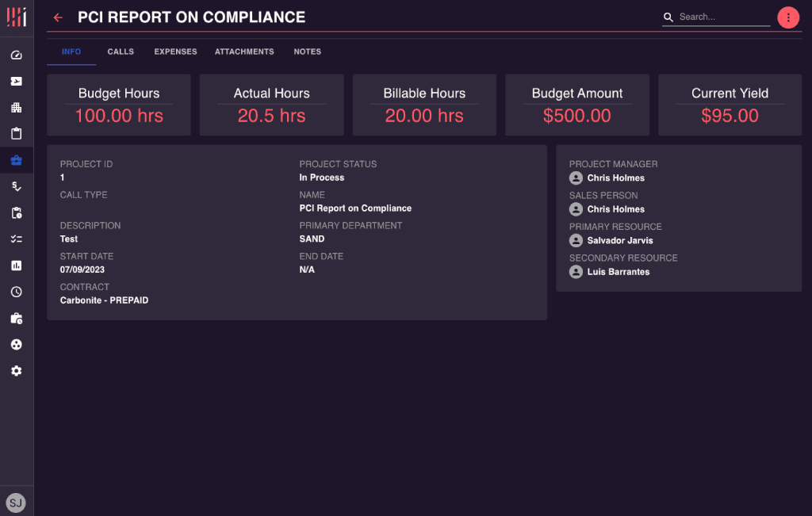Screen dimensions: 812x516
Task: Open the dashboard speedometer icon in sidebar
Action: tap(17, 55)
